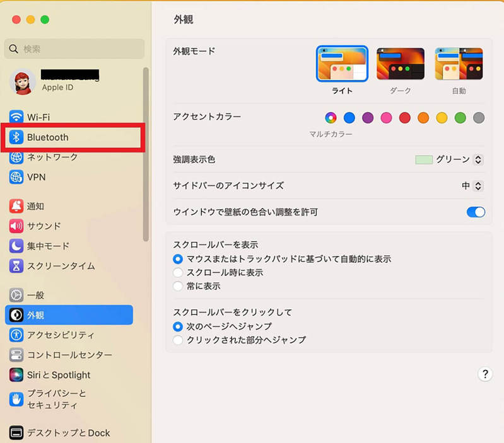504x443 pixels.
Task: Click the 外観 icon in sidebar
Action: [16, 315]
